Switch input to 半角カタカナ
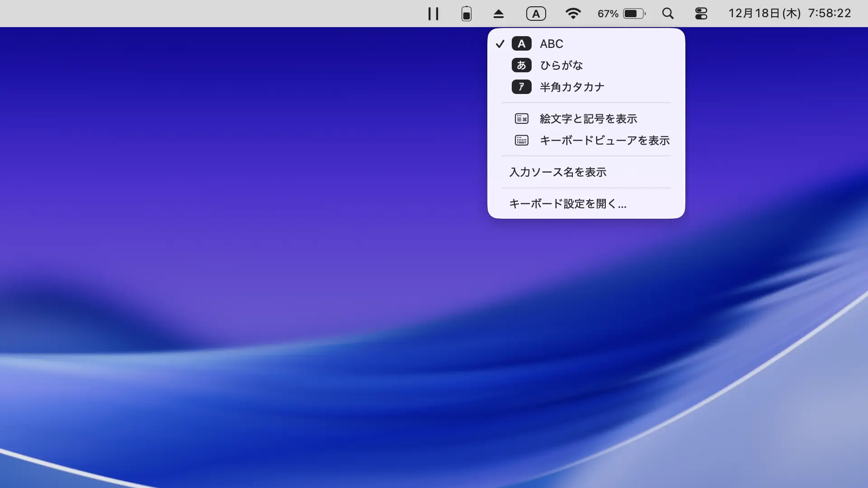This screenshot has width=868, height=488. click(572, 87)
